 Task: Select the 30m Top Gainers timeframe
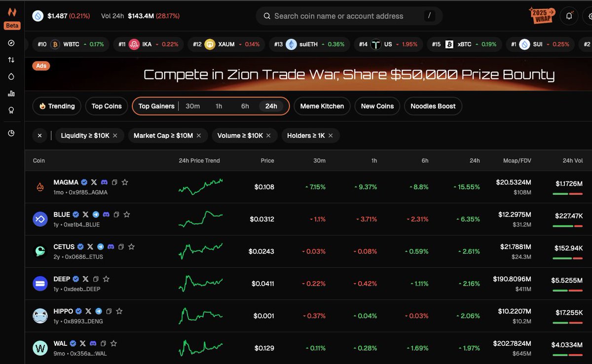click(192, 106)
